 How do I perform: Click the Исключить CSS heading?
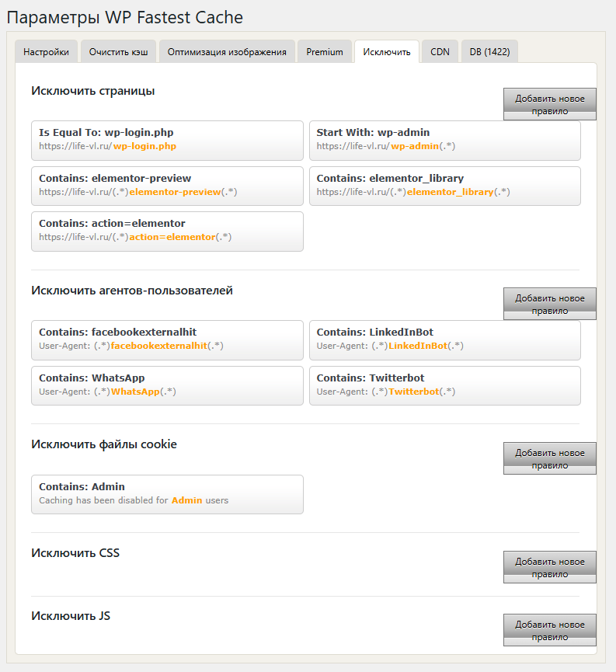pos(75,553)
